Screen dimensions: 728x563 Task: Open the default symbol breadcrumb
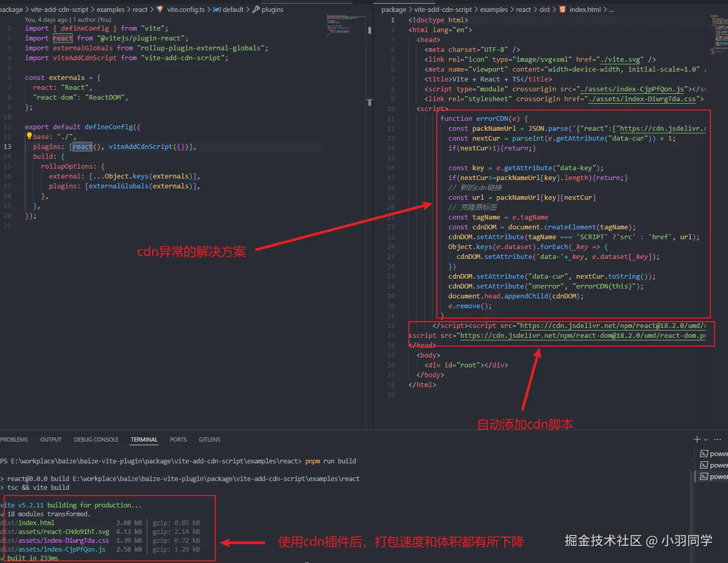click(233, 9)
